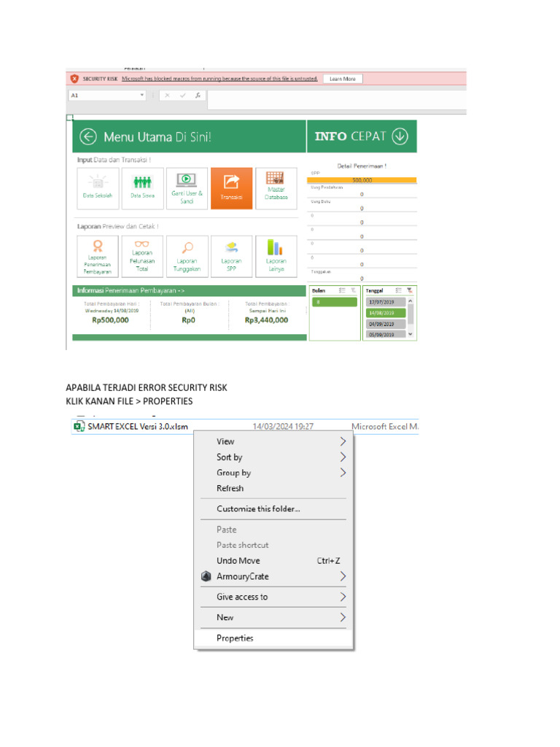This screenshot has width=560, height=747.
Task: Open Data Siswa tile
Action: (x=142, y=189)
